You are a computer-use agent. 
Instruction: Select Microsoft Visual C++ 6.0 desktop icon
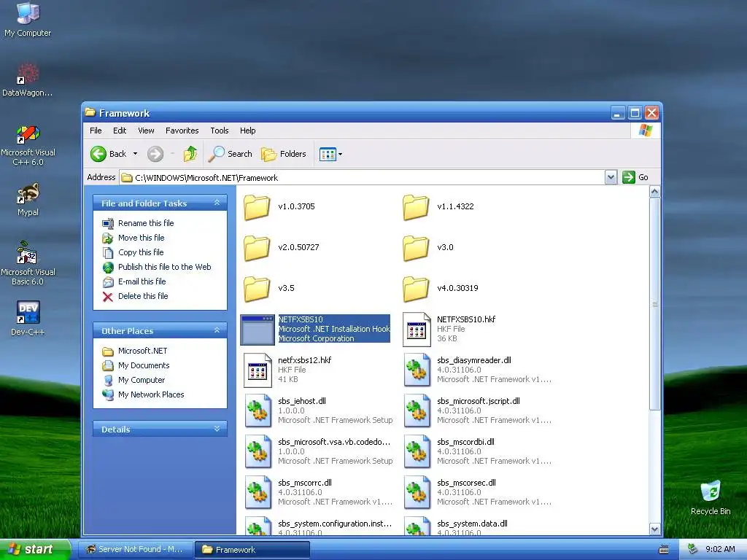pos(28,146)
